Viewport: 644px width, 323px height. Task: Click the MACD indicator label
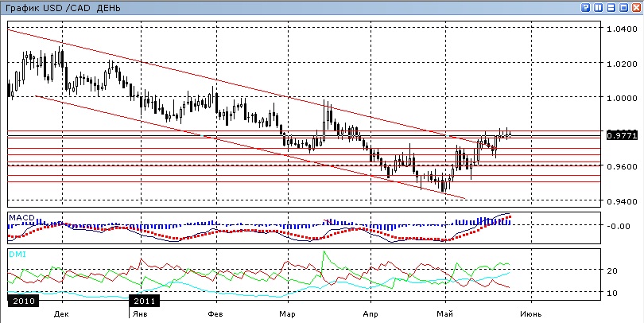pos(21,217)
